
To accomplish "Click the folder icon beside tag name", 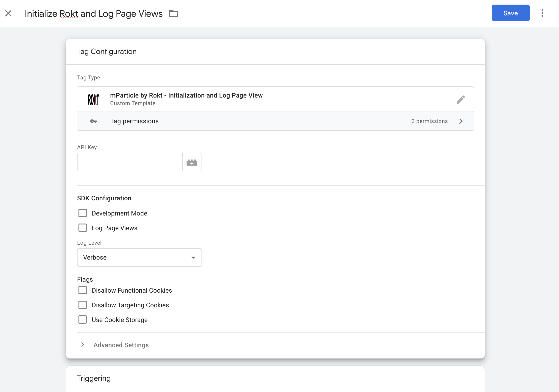I will point(174,14).
